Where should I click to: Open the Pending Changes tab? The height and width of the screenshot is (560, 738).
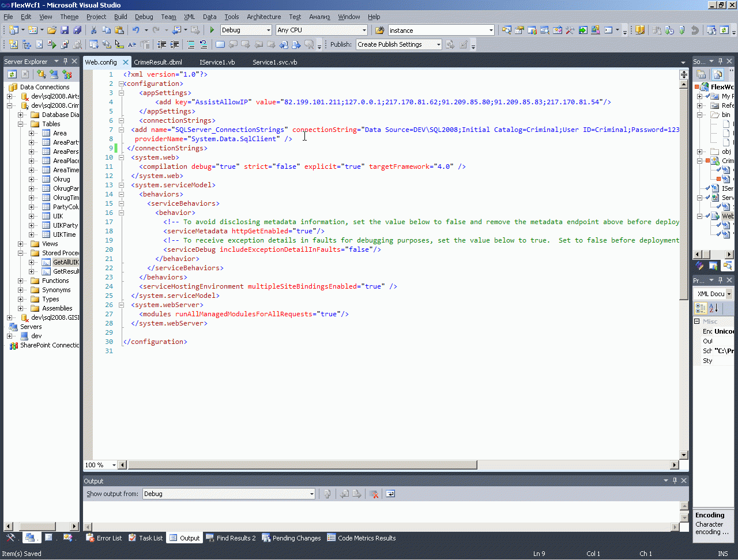point(291,538)
